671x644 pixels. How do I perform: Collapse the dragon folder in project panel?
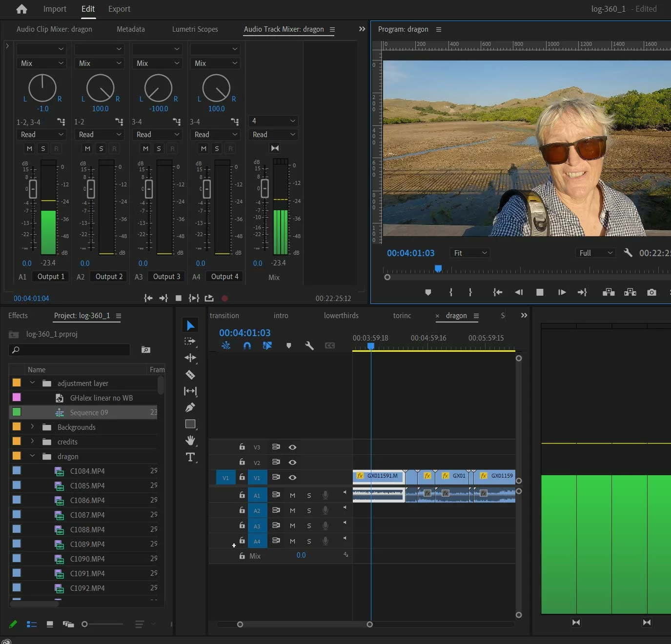tap(32, 456)
